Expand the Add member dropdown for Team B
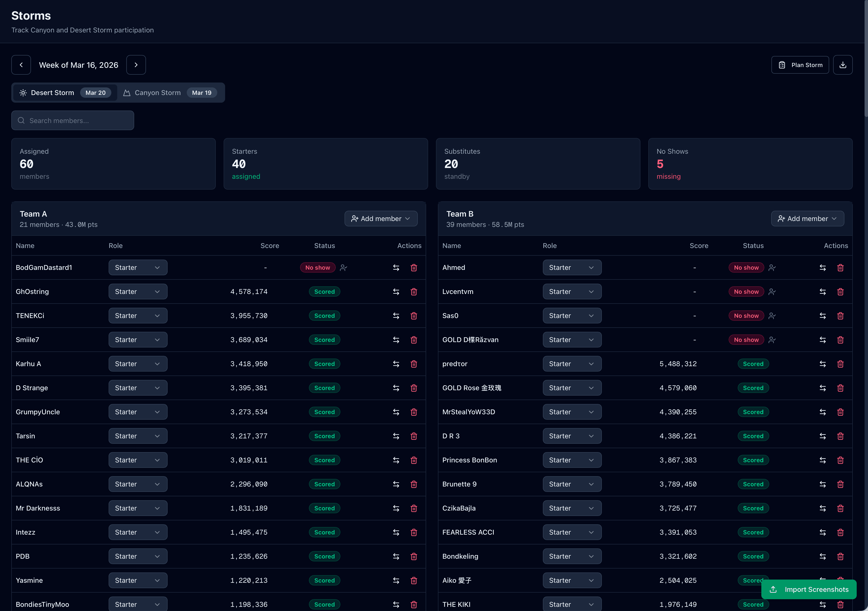Screen dimensions: 868x611 point(808,218)
